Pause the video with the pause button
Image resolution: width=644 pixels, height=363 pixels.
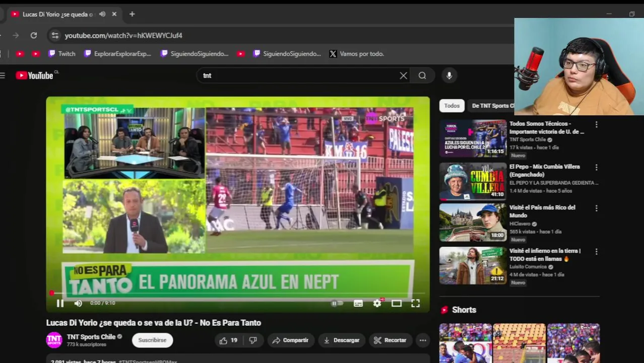click(60, 303)
